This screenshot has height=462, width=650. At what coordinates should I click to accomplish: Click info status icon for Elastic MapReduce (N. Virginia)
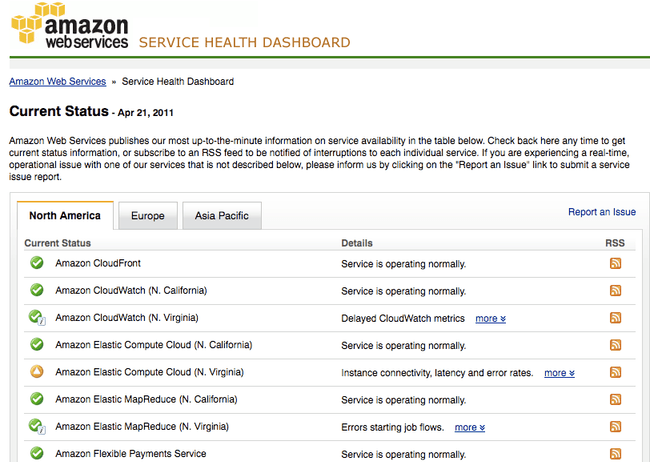point(37,426)
